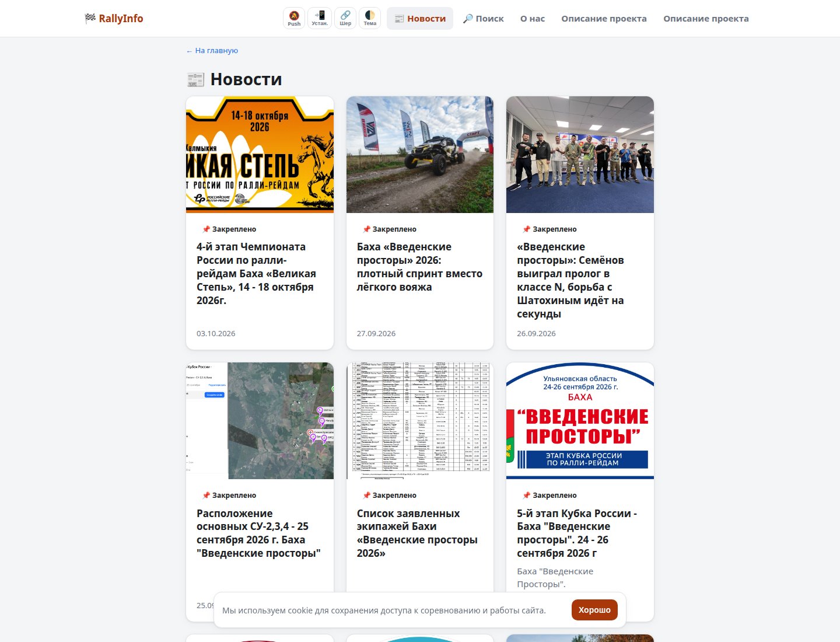The width and height of the screenshot is (840, 642).
Task: Toggle the light/dark Тема switch
Action: 370,18
